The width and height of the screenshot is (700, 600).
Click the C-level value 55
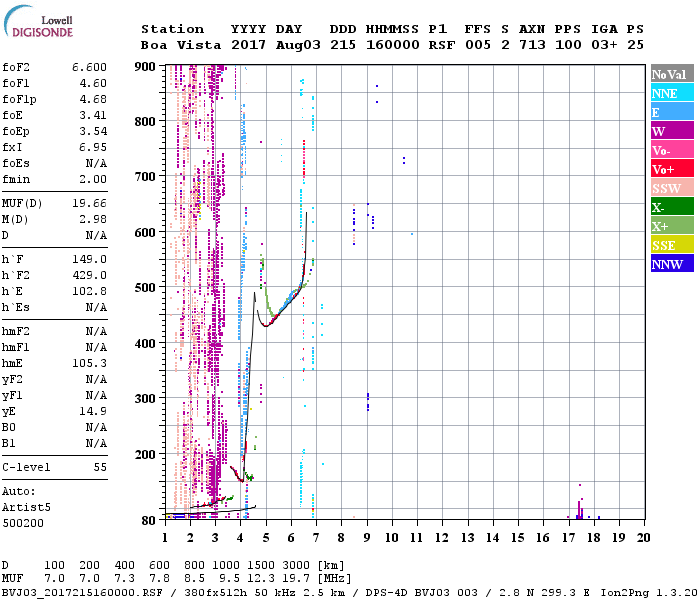(100, 467)
